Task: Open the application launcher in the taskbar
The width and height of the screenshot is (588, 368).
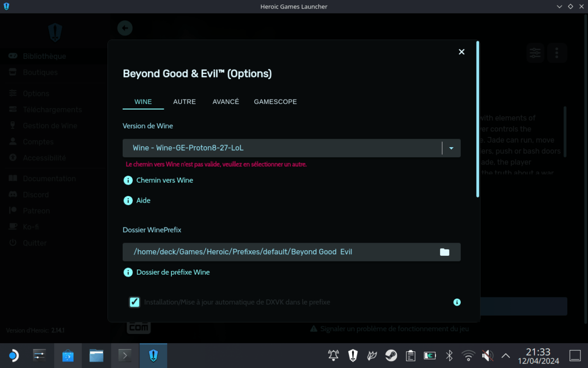Action: pyautogui.click(x=13, y=355)
